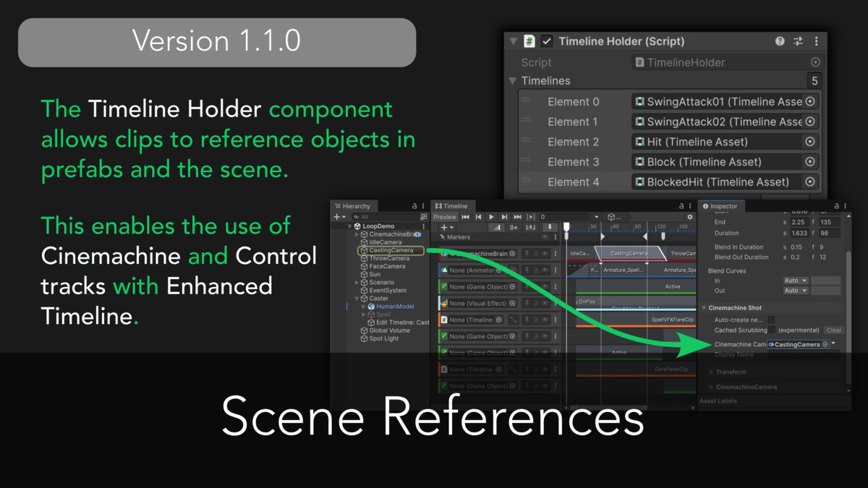Click Timeline previous frame button
The width and height of the screenshot is (868, 488).
[478, 217]
